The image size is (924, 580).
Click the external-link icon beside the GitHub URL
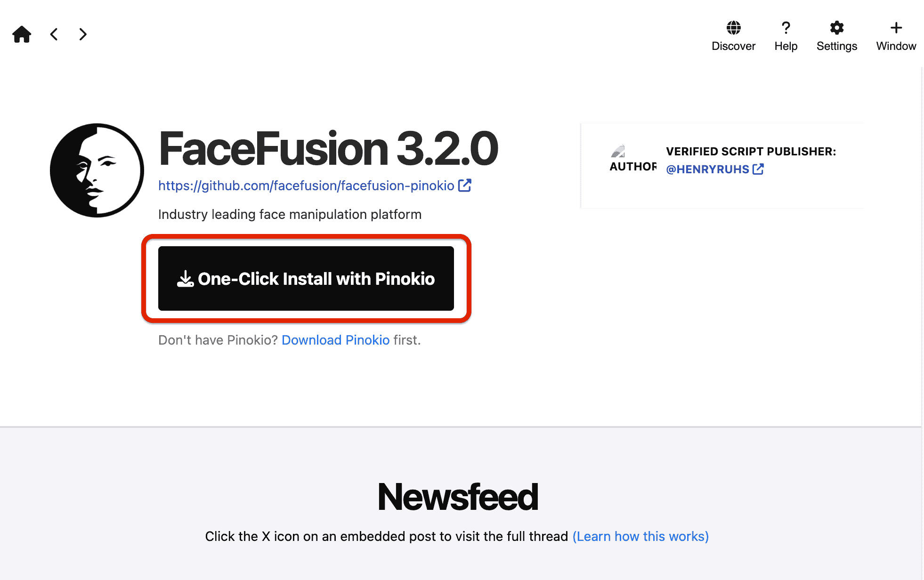[465, 185]
